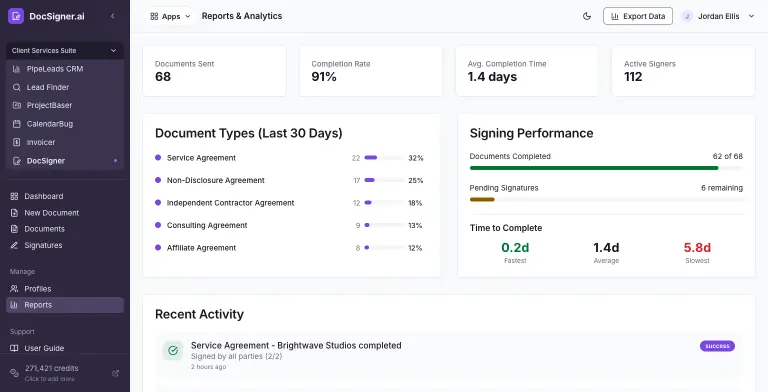Click the Signatures pen icon

pyautogui.click(x=14, y=245)
